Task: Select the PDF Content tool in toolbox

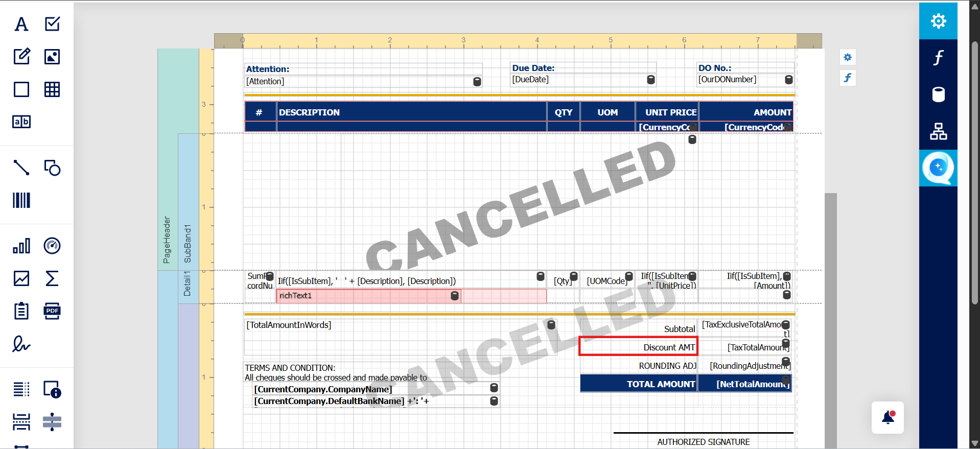Action: coord(52,311)
